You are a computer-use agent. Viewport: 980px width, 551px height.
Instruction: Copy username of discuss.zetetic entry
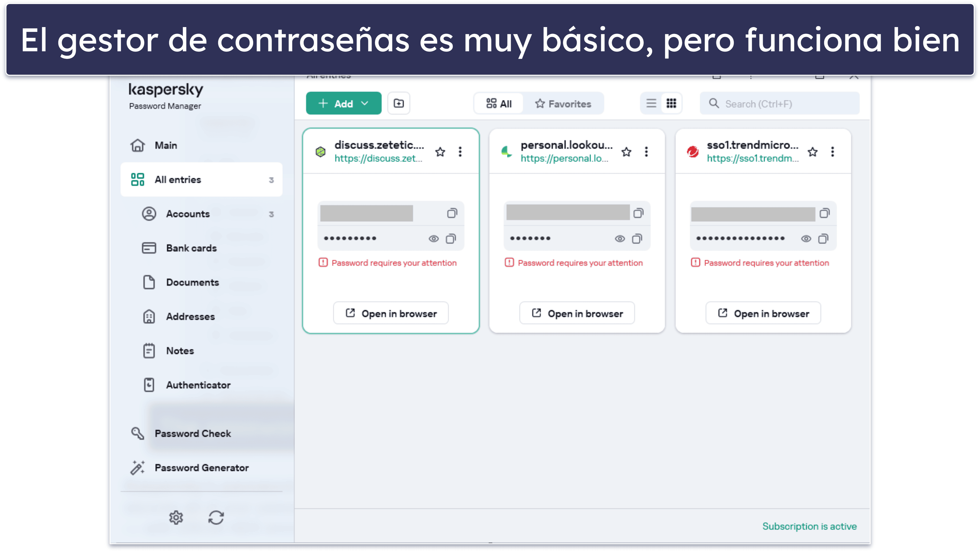pyautogui.click(x=452, y=213)
